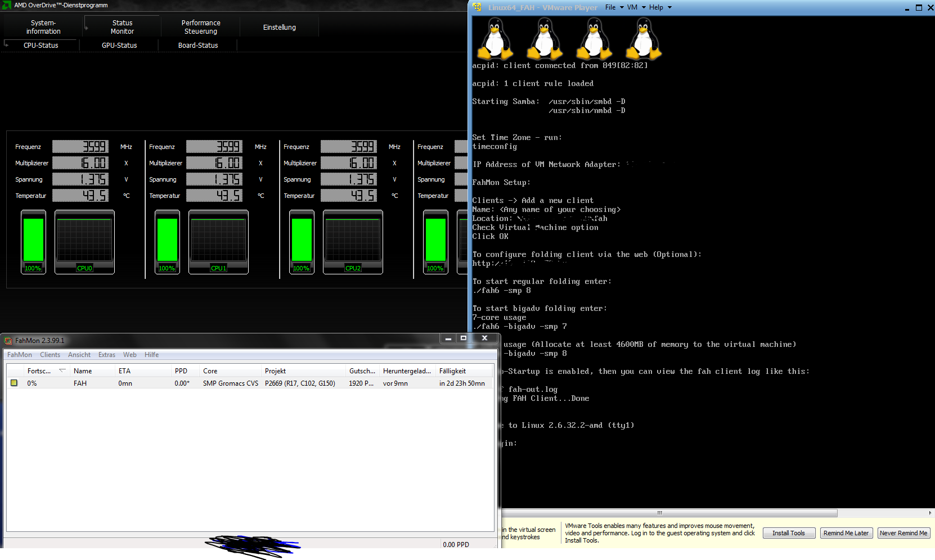
Task: Click the Install Tools button
Action: click(789, 533)
